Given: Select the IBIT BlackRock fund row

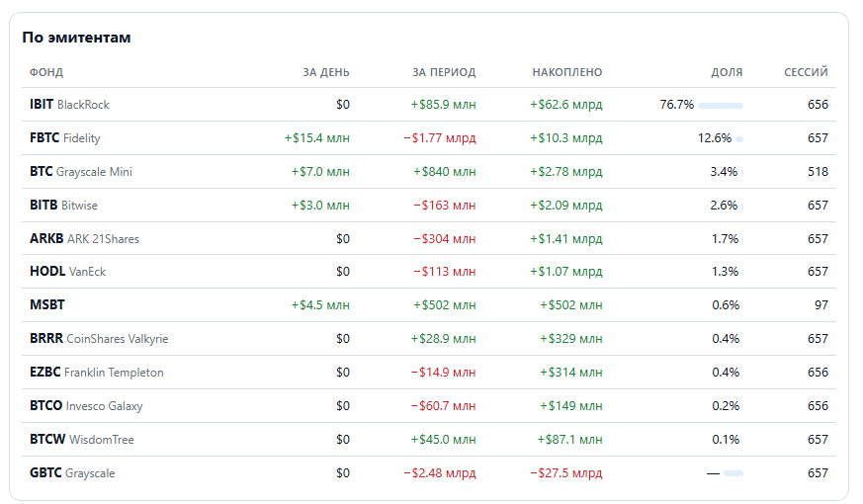Looking at the screenshot, I should pos(429,105).
